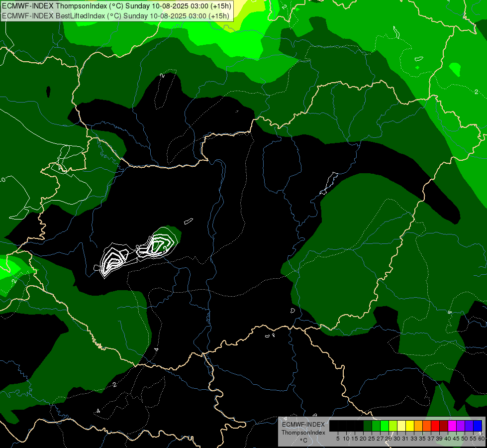
Task: Select the blue 55–60 legend swatch
Action: click(478, 426)
